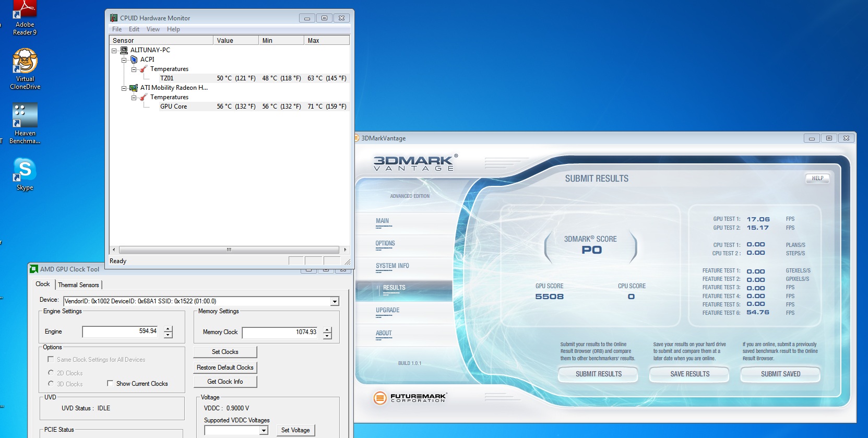Click Set Voltage button
The height and width of the screenshot is (438, 868).
[295, 430]
